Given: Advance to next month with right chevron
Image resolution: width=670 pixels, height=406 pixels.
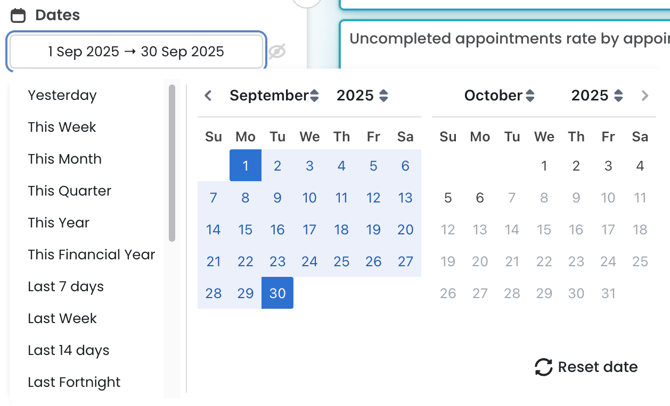Looking at the screenshot, I should pos(645,96).
